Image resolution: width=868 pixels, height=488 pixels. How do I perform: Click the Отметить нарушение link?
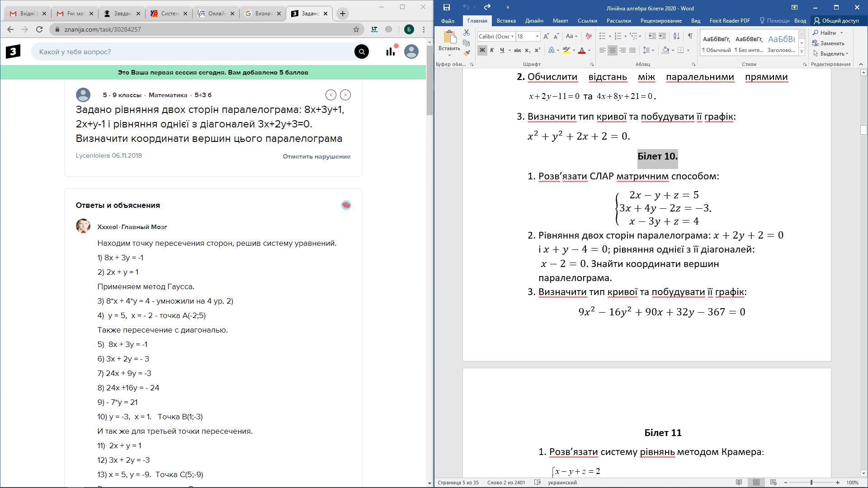click(x=316, y=156)
